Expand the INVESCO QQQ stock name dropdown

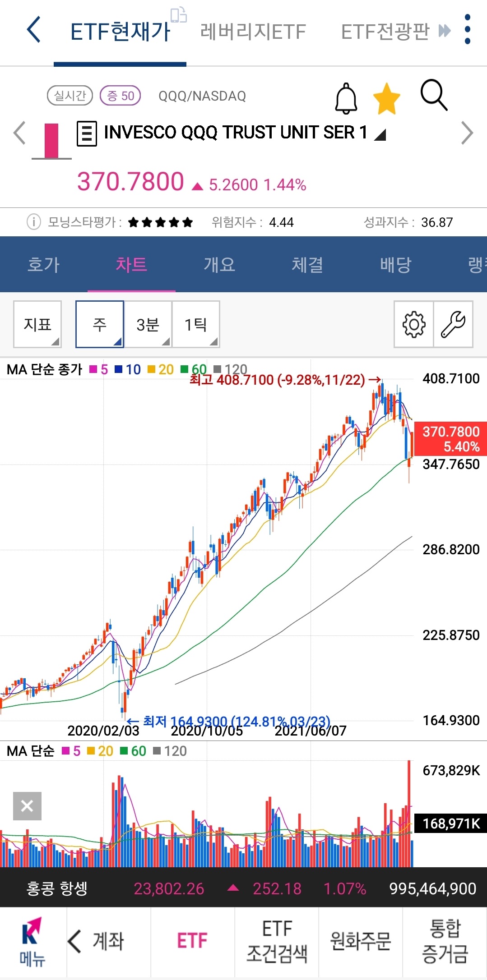[380, 134]
